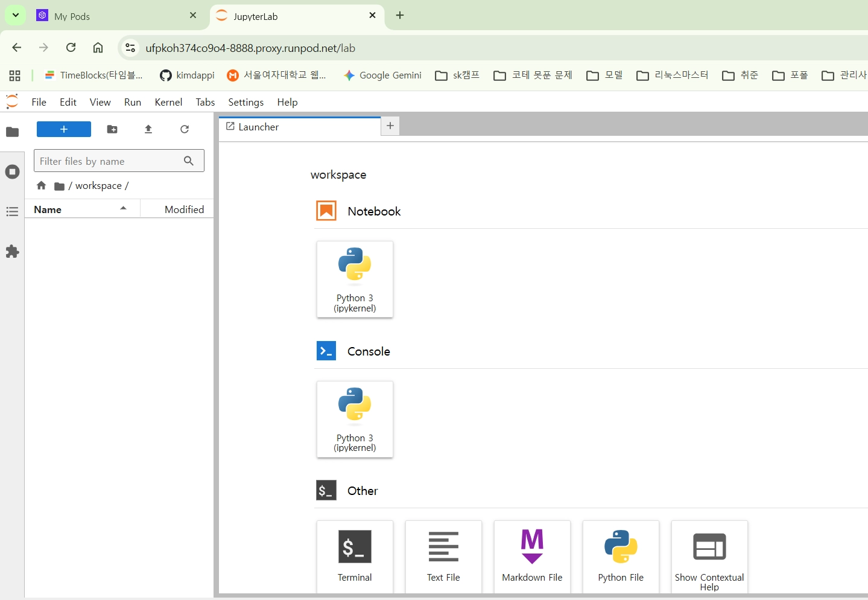Close the JupyterLab browser tab
Screen dimensions: 868x600
tap(373, 16)
